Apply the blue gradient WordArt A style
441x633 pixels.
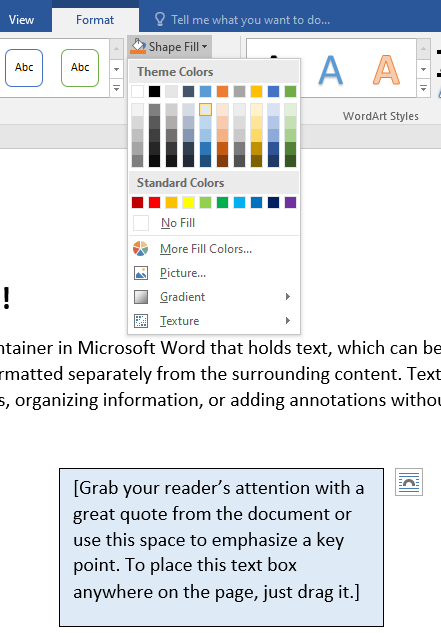tap(331, 71)
